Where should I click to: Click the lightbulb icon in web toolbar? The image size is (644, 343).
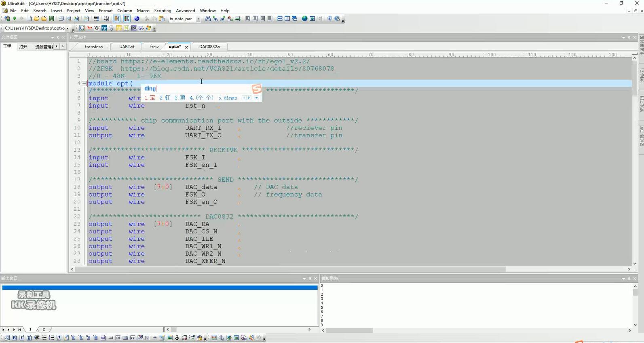coord(112,28)
